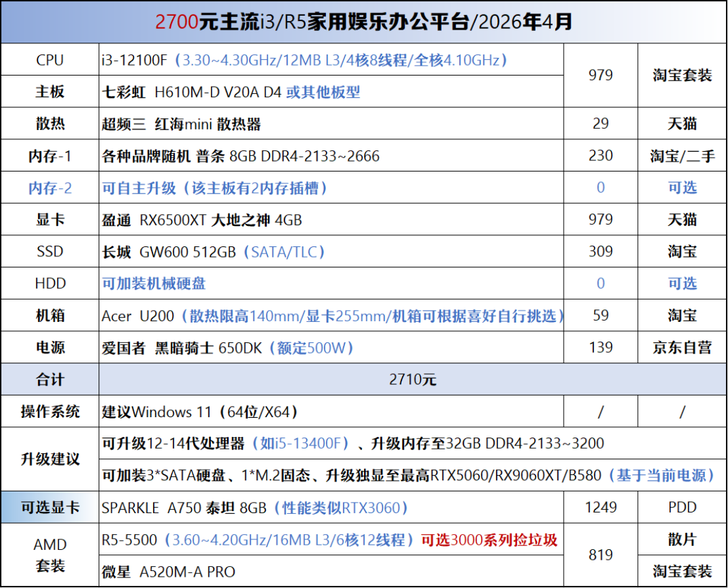
Task: Click the 七彩虹 H610M-D V20A D4 cell
Action: tap(331, 92)
